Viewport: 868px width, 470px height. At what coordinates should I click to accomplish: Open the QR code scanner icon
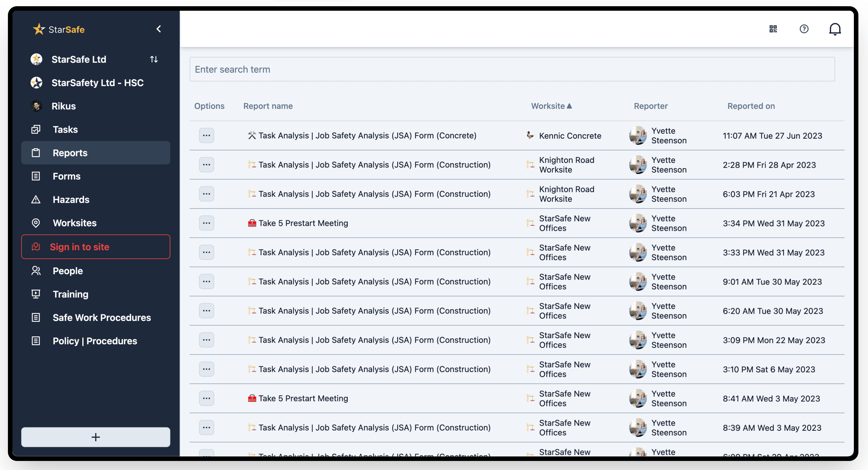click(x=773, y=29)
